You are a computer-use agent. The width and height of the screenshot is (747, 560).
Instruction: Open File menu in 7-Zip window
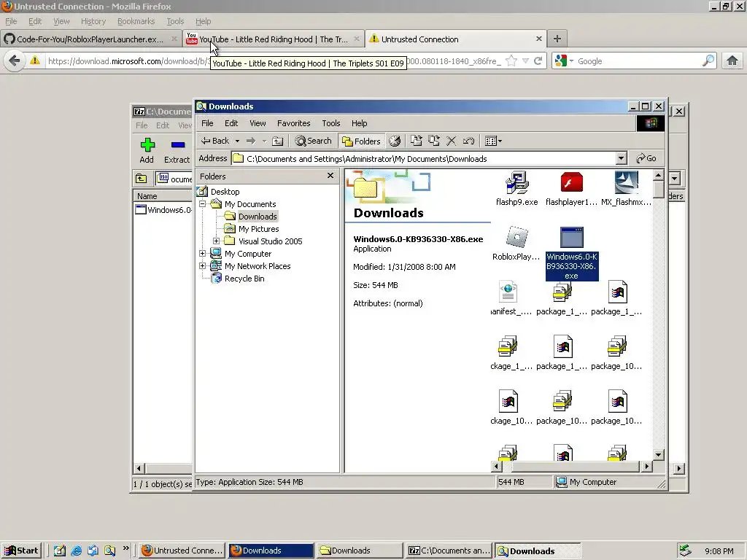click(142, 125)
